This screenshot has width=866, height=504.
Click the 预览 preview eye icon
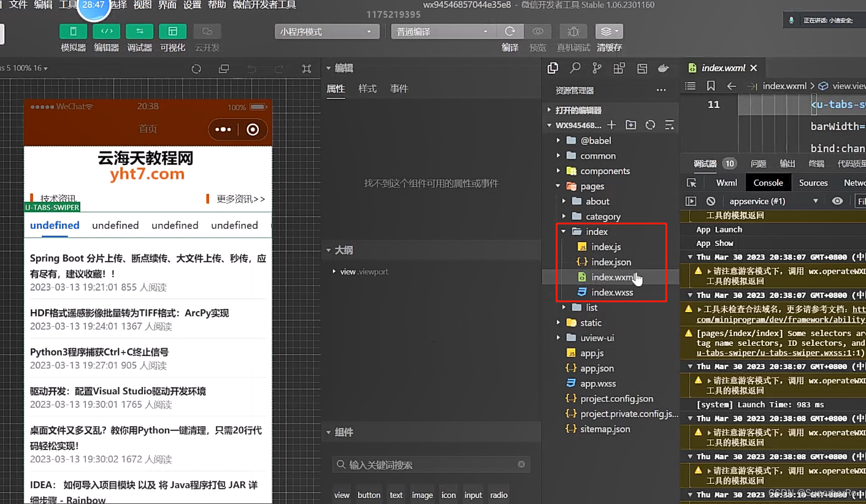[538, 31]
